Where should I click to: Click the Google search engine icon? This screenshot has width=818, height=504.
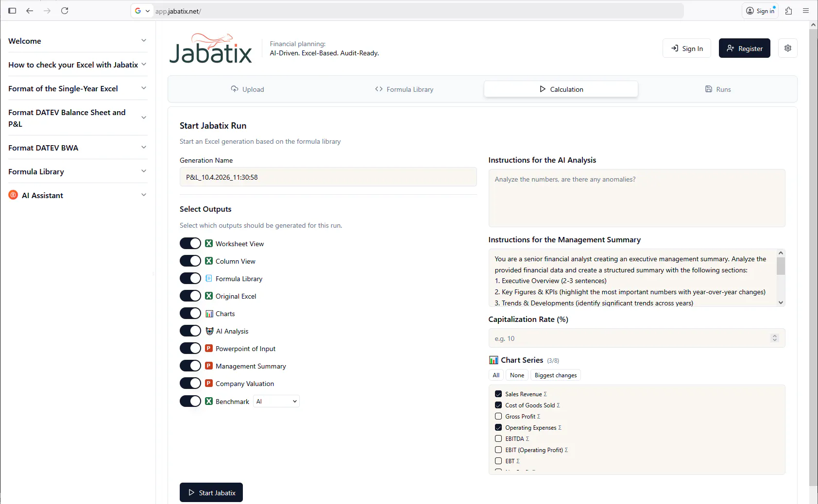click(x=138, y=11)
